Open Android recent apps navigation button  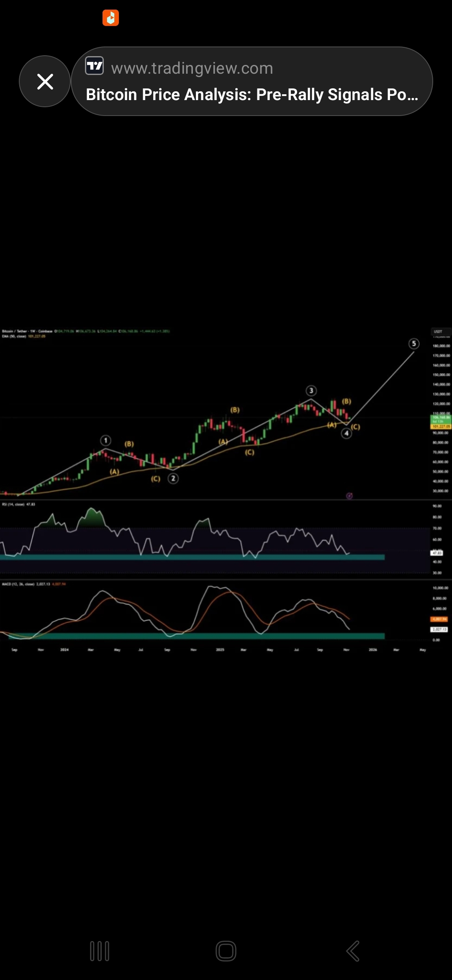(x=100, y=951)
